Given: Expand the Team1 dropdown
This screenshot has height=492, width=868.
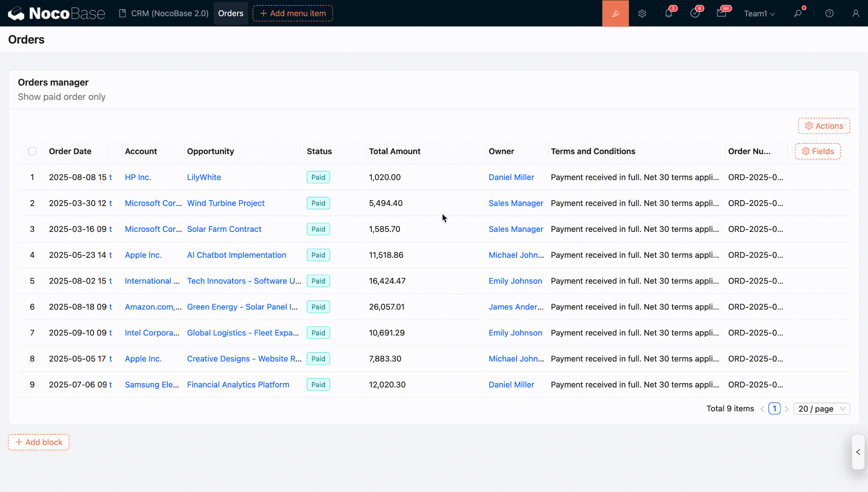Looking at the screenshot, I should click(x=759, y=14).
